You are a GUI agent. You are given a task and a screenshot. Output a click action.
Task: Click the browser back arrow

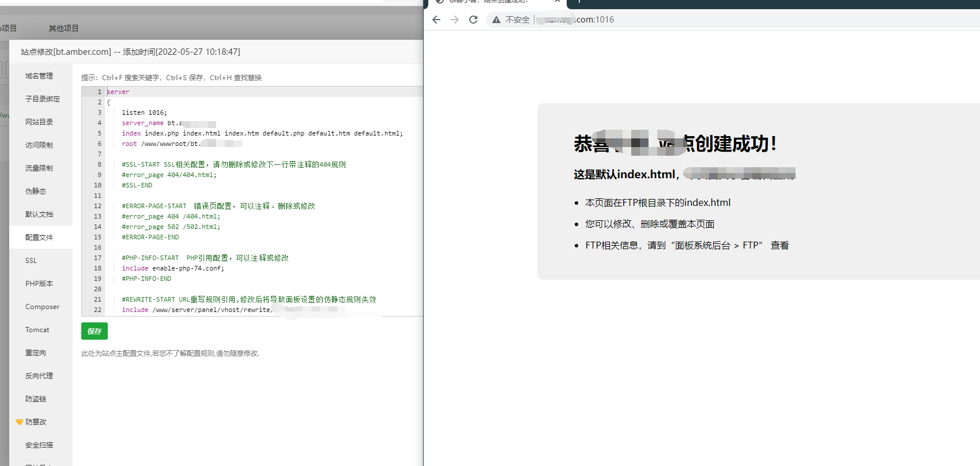(x=436, y=20)
